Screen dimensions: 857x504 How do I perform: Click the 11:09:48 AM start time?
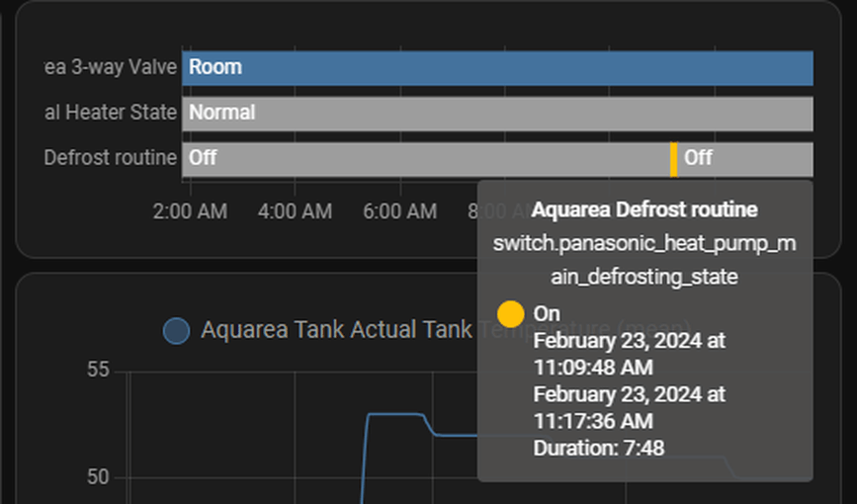click(593, 368)
